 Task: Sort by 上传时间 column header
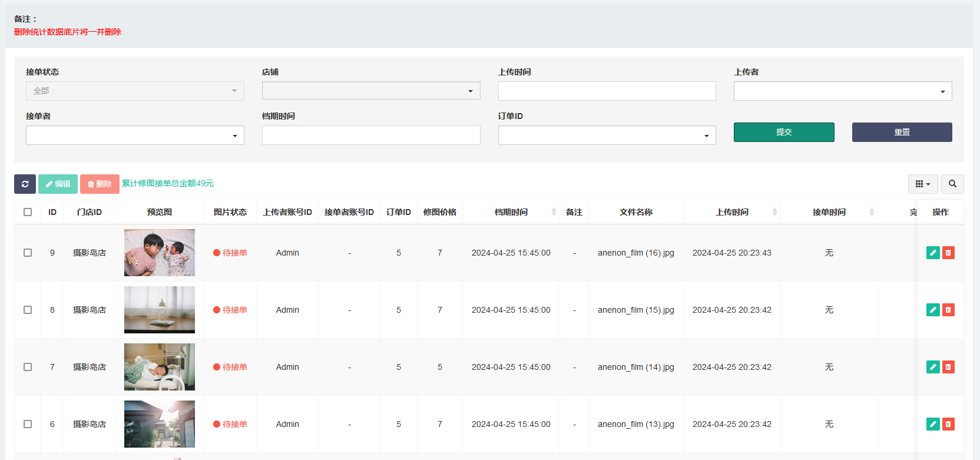(732, 212)
